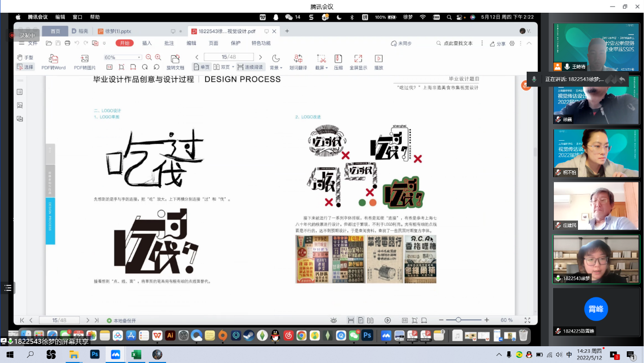
Task: Select the 开始 ribbon tab
Action: (x=125, y=43)
